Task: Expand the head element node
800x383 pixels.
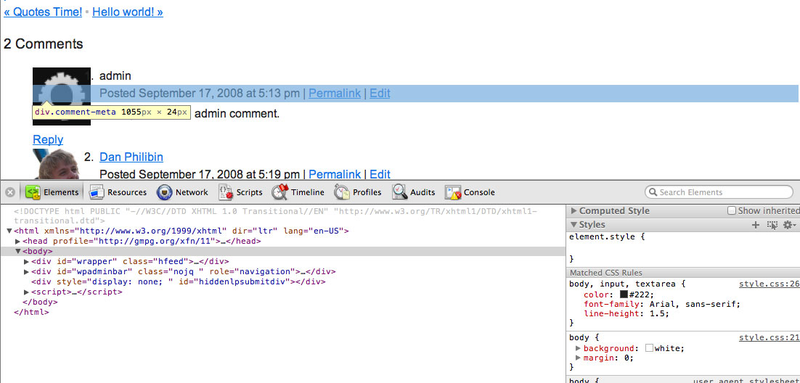Action: pyautogui.click(x=18, y=241)
